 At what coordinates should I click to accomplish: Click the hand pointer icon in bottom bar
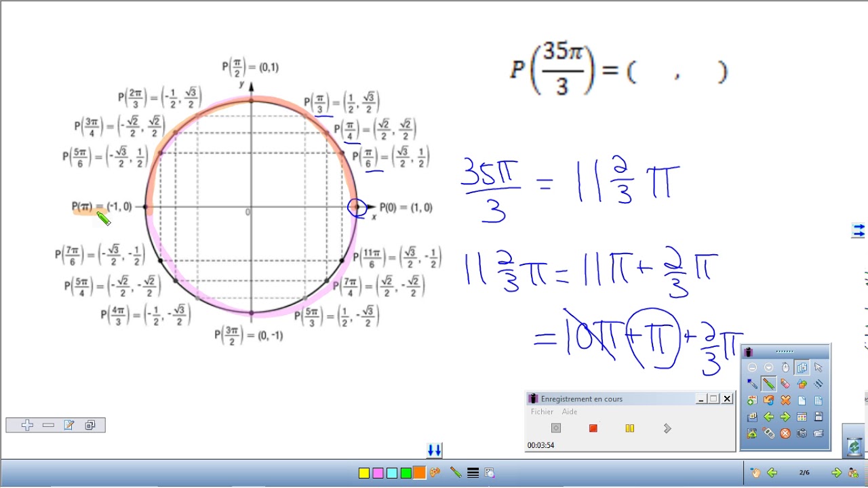pos(755,473)
